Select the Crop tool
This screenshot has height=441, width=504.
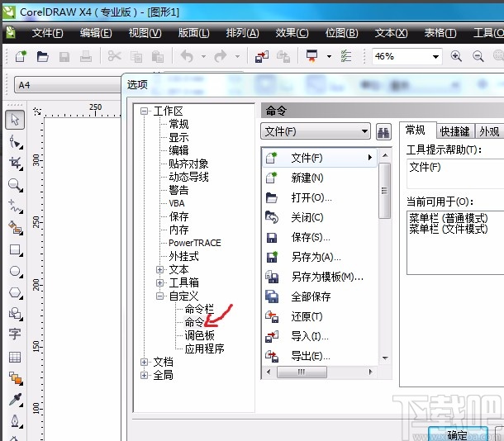[16, 164]
